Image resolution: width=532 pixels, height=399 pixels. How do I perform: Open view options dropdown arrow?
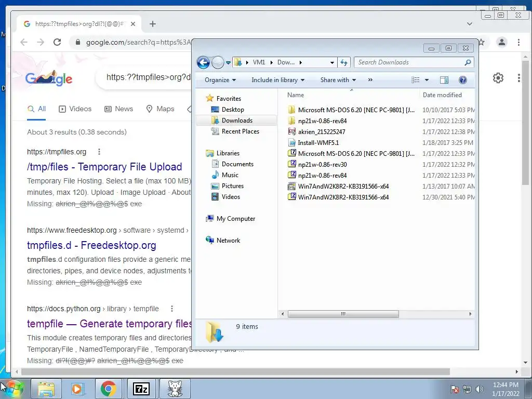coord(427,80)
